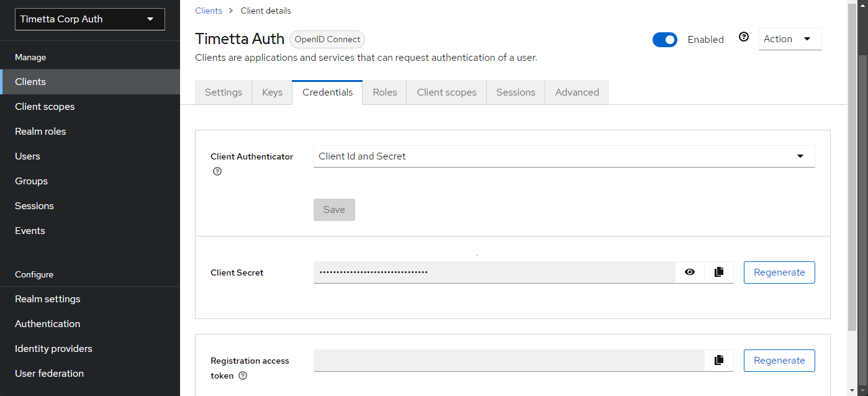Regenerate the Client Secret
Image resolution: width=868 pixels, height=396 pixels.
(x=779, y=272)
